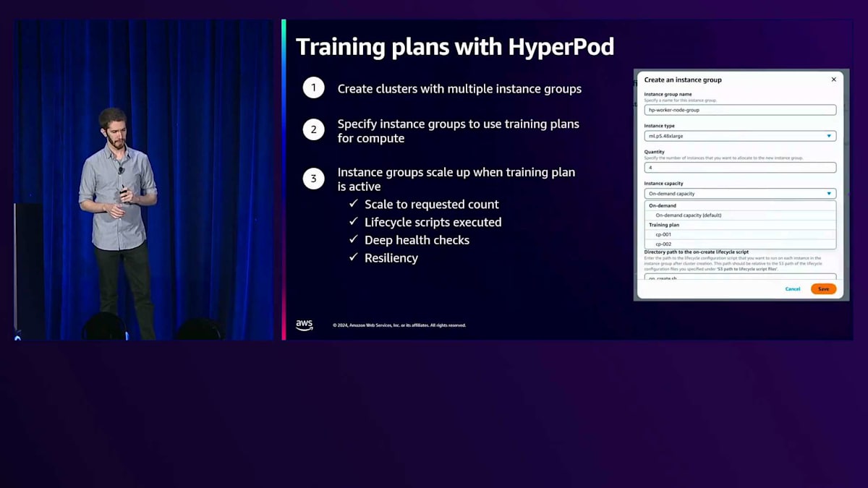Click the Instance type dropdown arrow
Image resolution: width=868 pixels, height=488 pixels.
point(829,136)
